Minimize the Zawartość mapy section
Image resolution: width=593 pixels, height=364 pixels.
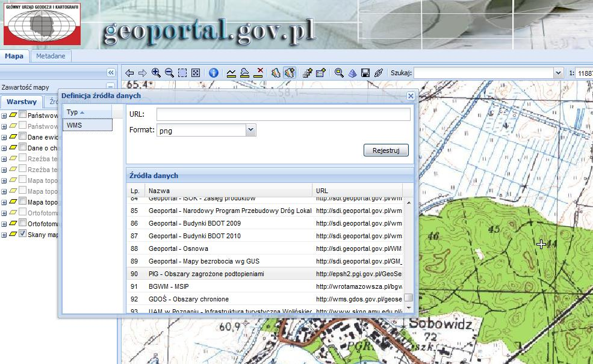tap(110, 87)
